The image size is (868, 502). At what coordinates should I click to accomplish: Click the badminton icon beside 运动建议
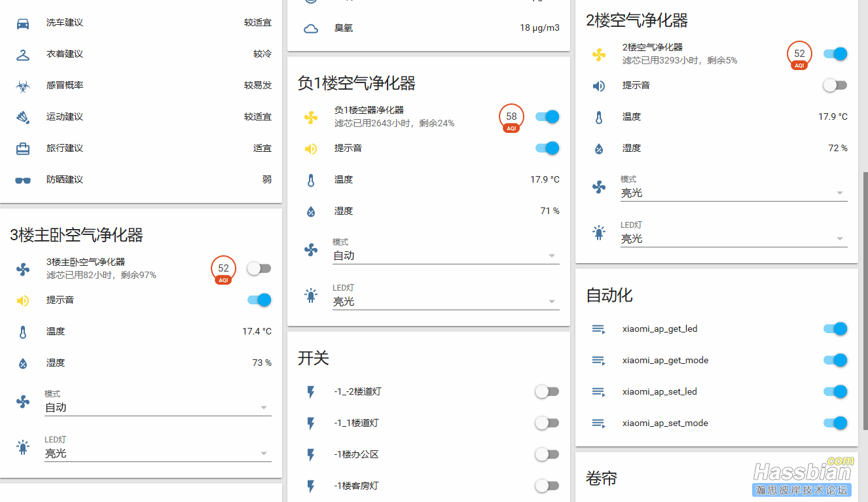(23, 117)
